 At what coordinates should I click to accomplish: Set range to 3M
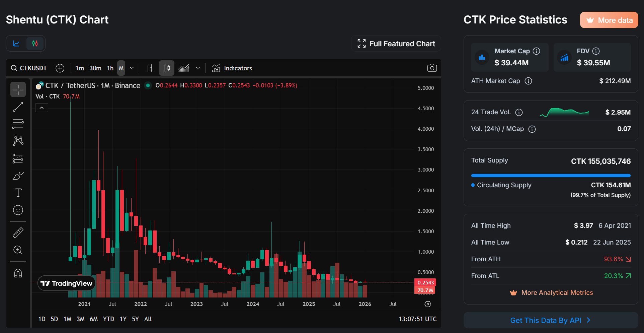point(80,319)
